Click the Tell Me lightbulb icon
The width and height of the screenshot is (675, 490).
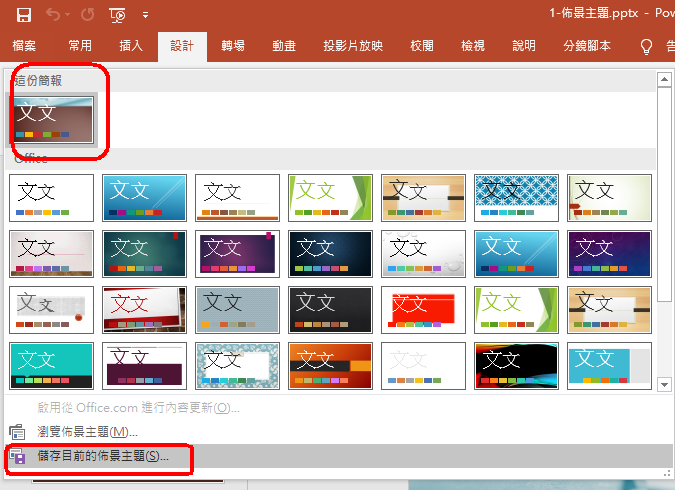646,46
